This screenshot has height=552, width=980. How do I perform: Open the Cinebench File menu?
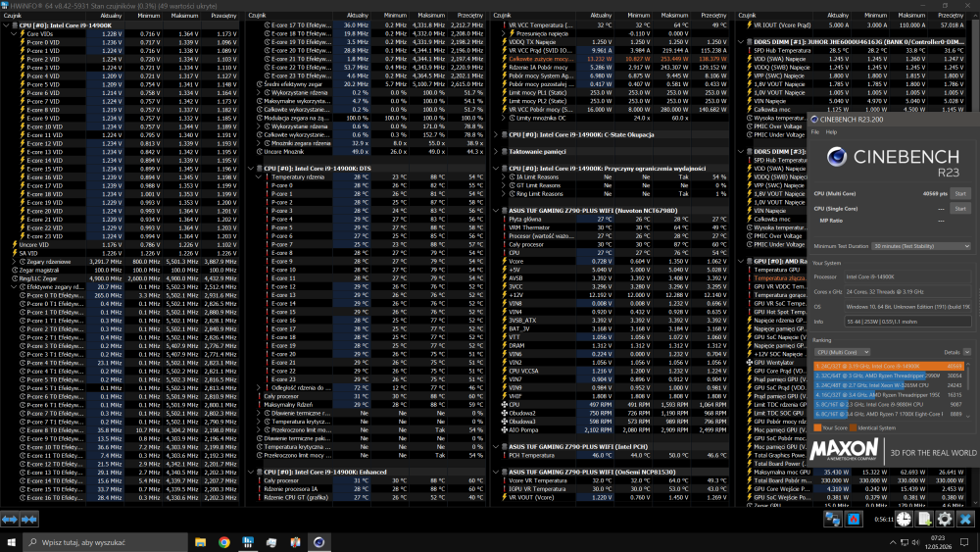click(815, 132)
